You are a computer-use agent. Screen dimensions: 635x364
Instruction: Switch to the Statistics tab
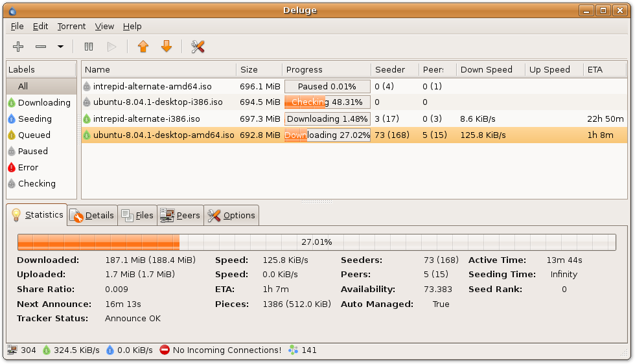pos(38,214)
